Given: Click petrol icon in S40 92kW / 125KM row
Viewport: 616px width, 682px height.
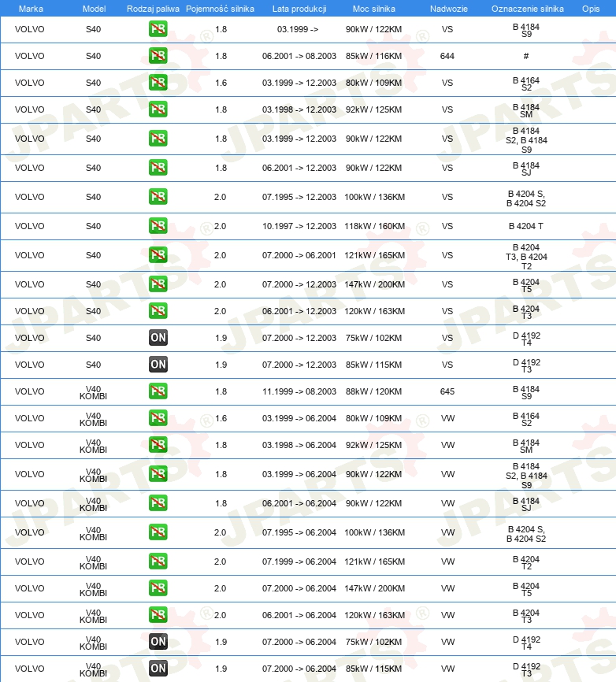Looking at the screenshot, I should pyautogui.click(x=158, y=109).
